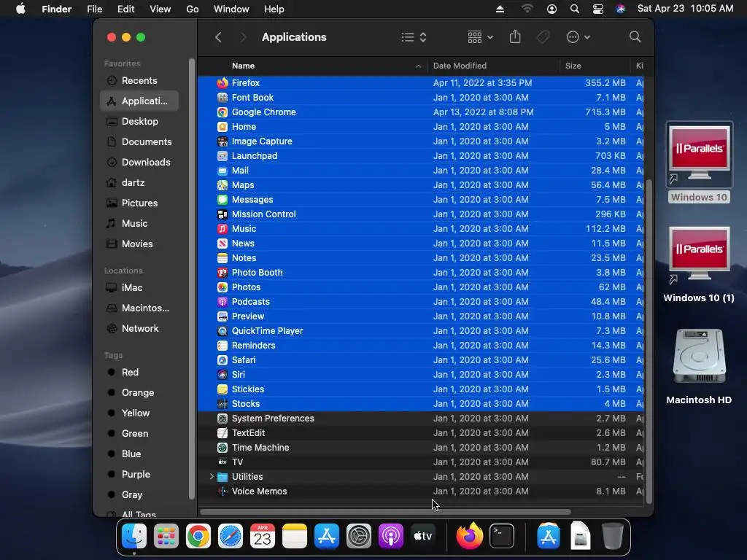Go back with the left chevron

click(x=218, y=37)
